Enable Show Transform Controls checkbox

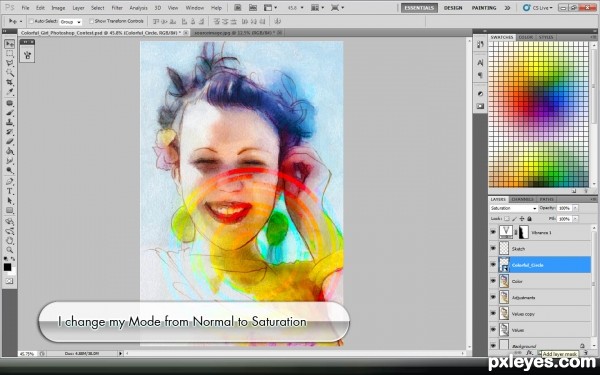(x=91, y=21)
